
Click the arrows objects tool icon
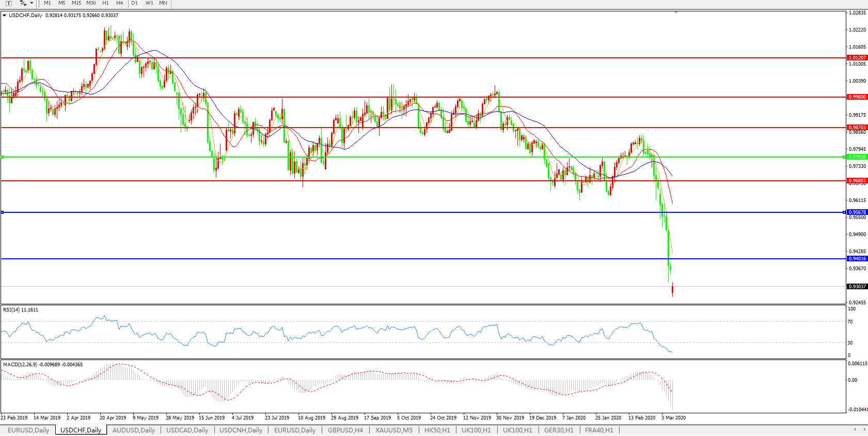[23, 3]
